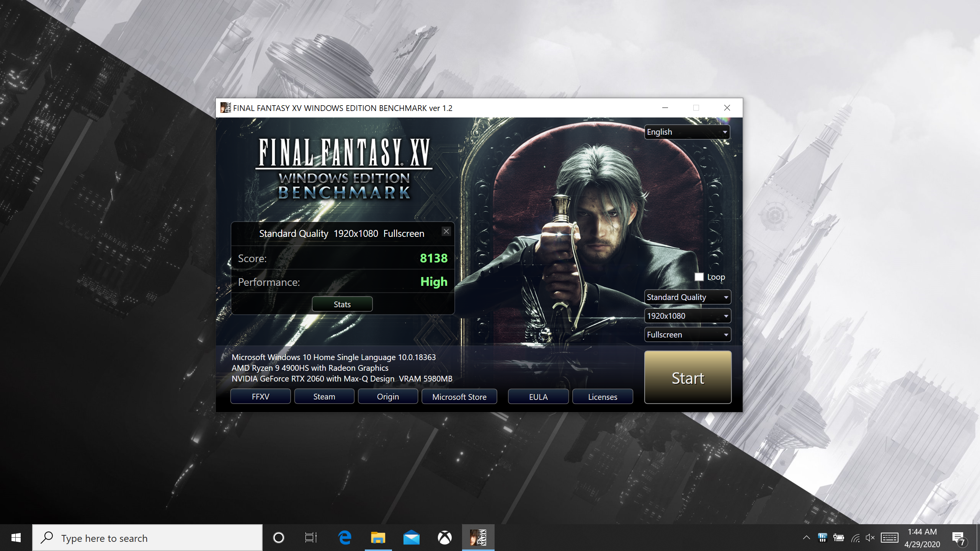Image resolution: width=980 pixels, height=551 pixels.
Task: Open File Explorer from taskbar
Action: pyautogui.click(x=378, y=538)
